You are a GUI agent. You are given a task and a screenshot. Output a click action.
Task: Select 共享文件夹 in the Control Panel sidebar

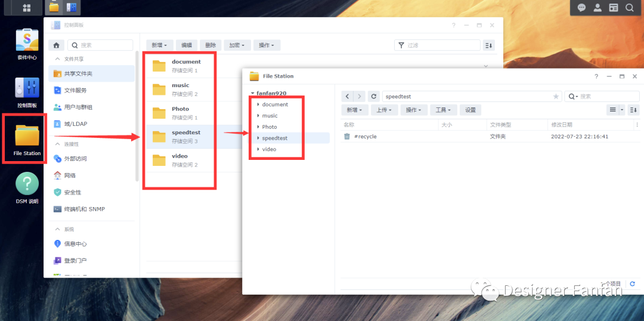[x=92, y=73]
